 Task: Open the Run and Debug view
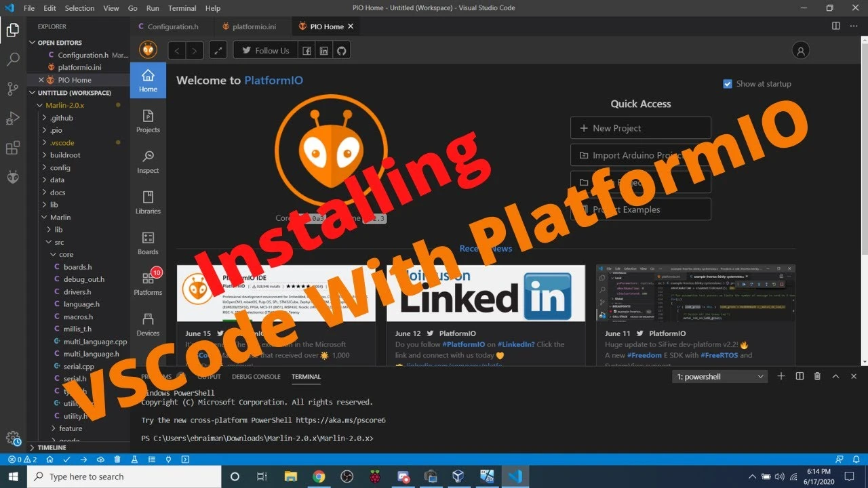point(13,119)
